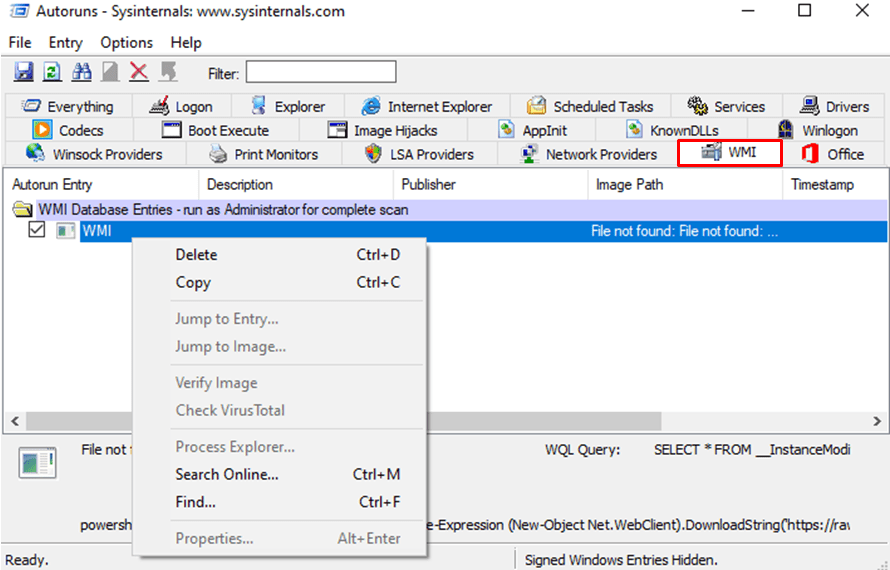
Task: Click the grayed Properties page toolbar icon
Action: pyautogui.click(x=110, y=72)
